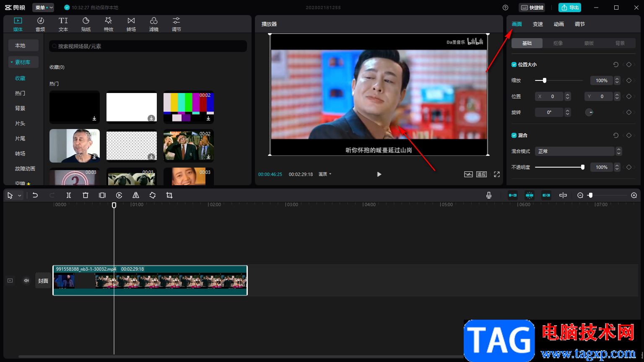Click the microphone record voiceover icon
This screenshot has height=362, width=644.
489,195
